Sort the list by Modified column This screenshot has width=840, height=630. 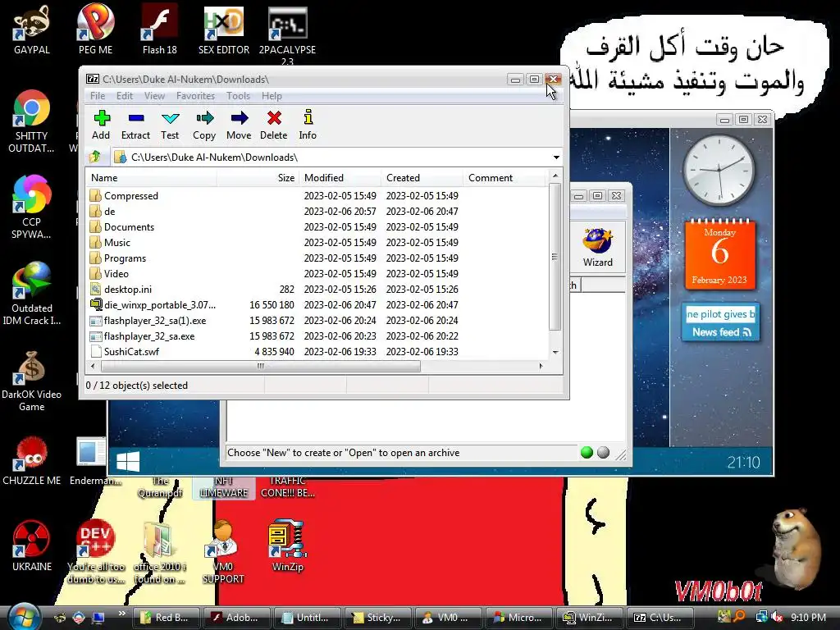click(x=340, y=178)
